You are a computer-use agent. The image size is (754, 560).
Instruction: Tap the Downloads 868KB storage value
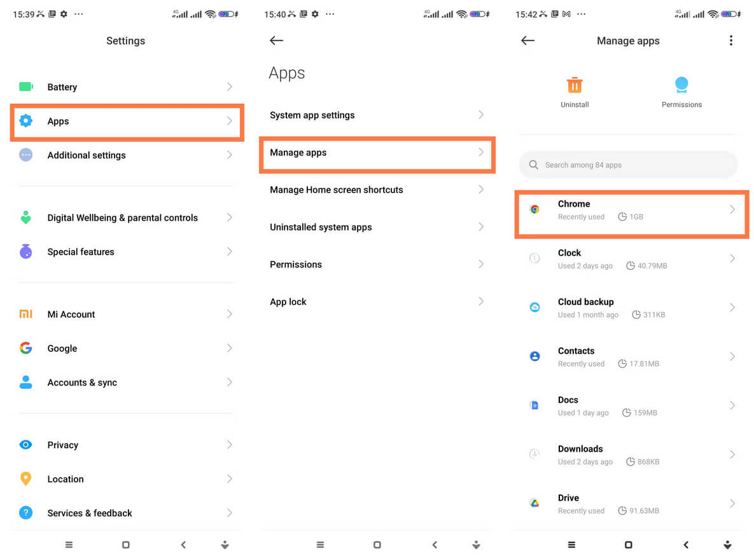click(x=648, y=462)
